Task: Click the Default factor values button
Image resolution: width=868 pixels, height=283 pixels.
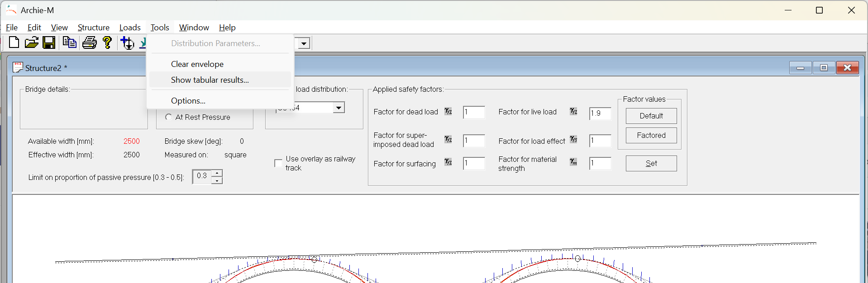Action: click(x=651, y=116)
